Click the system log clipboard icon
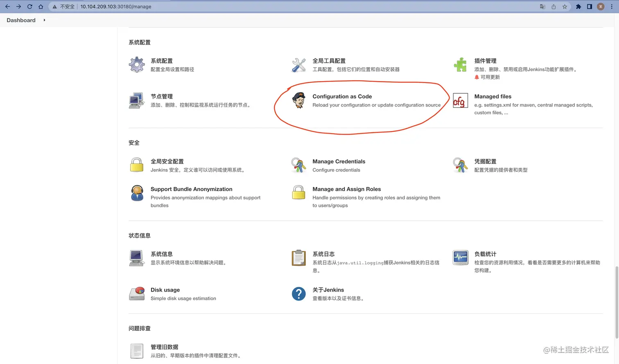 click(x=298, y=258)
